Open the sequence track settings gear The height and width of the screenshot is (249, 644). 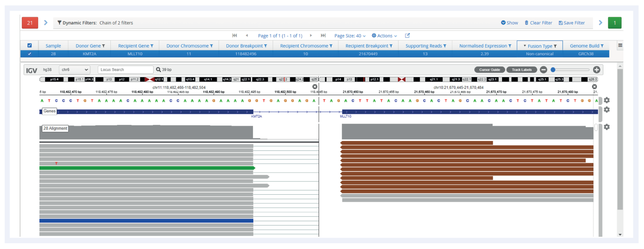coord(607,100)
